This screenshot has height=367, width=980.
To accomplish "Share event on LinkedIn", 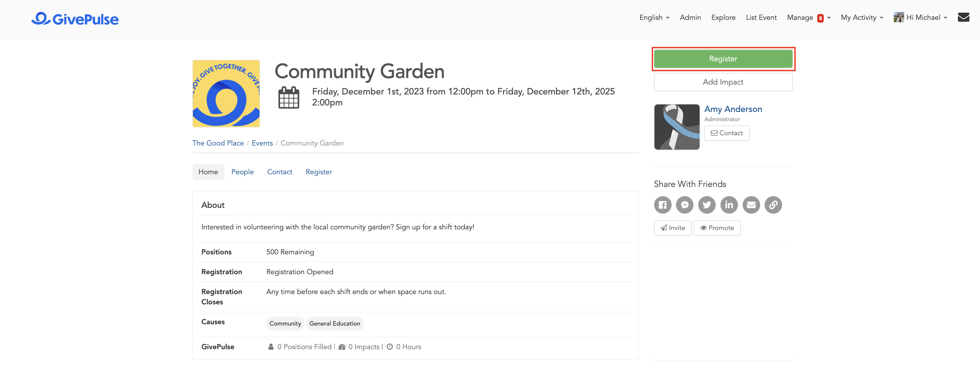I will [x=729, y=205].
